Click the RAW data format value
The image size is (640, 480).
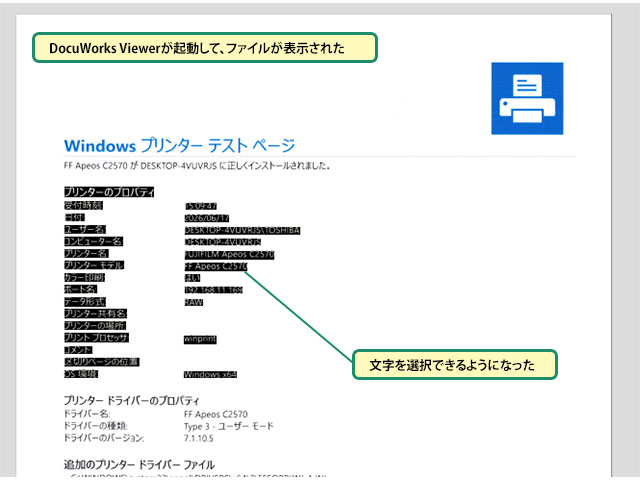coord(193,302)
